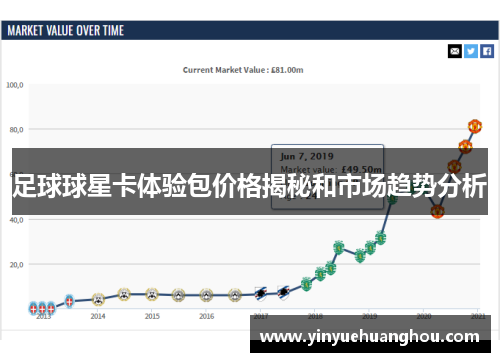Viewport: 500px width, 362px height.
Task: Click the Current Market Value £81.00m label
Action: coord(243,70)
